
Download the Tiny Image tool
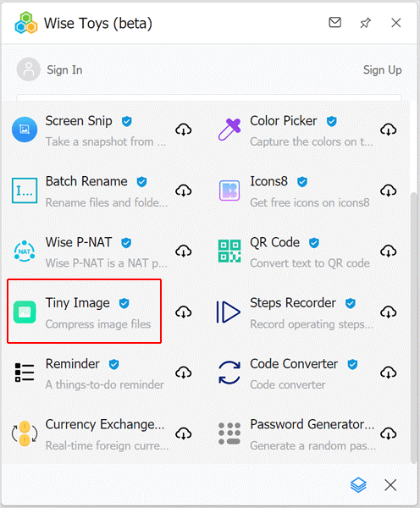tap(184, 312)
